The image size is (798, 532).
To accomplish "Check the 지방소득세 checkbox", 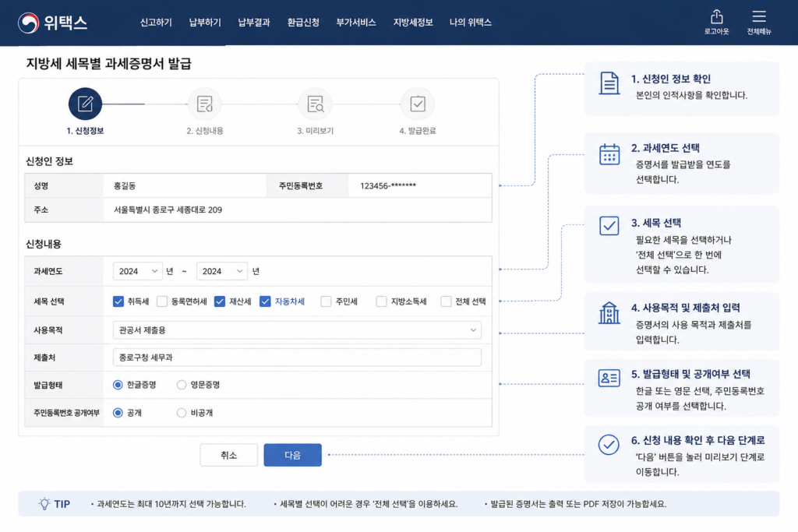I will coord(381,301).
